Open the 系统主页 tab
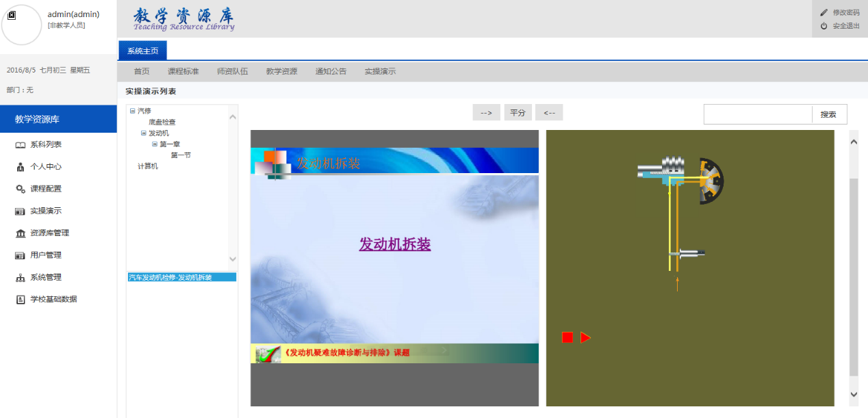Image resolution: width=868 pixels, height=418 pixels. click(x=142, y=51)
